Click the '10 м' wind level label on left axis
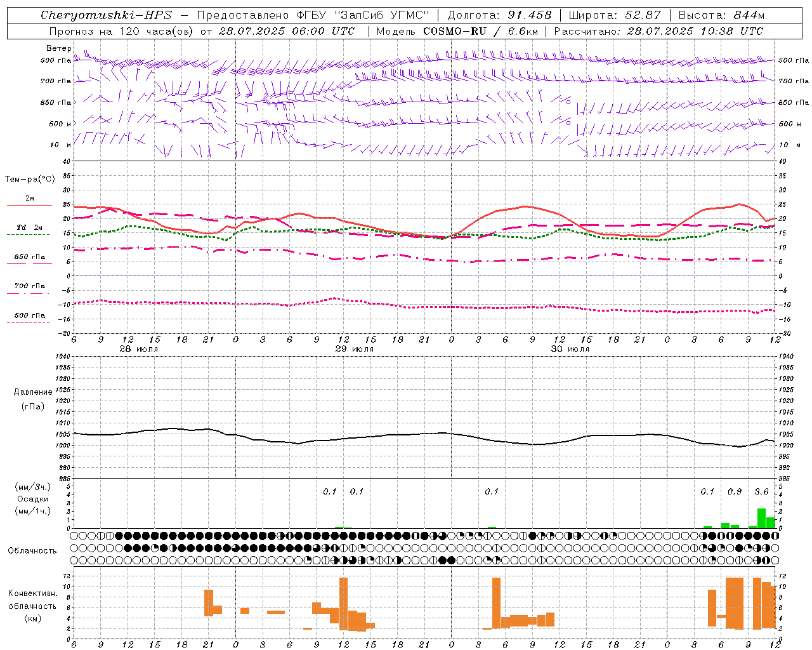 61,145
